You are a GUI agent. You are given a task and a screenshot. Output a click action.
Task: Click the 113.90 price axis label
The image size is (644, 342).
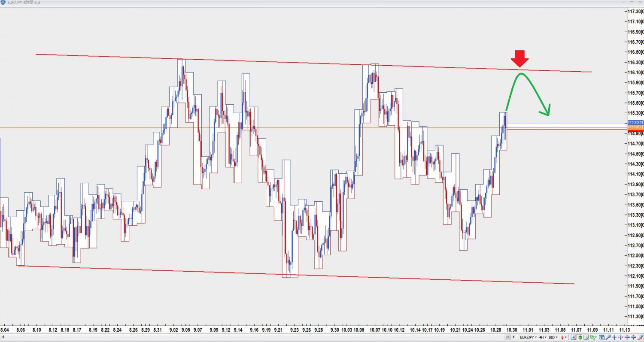[635, 185]
